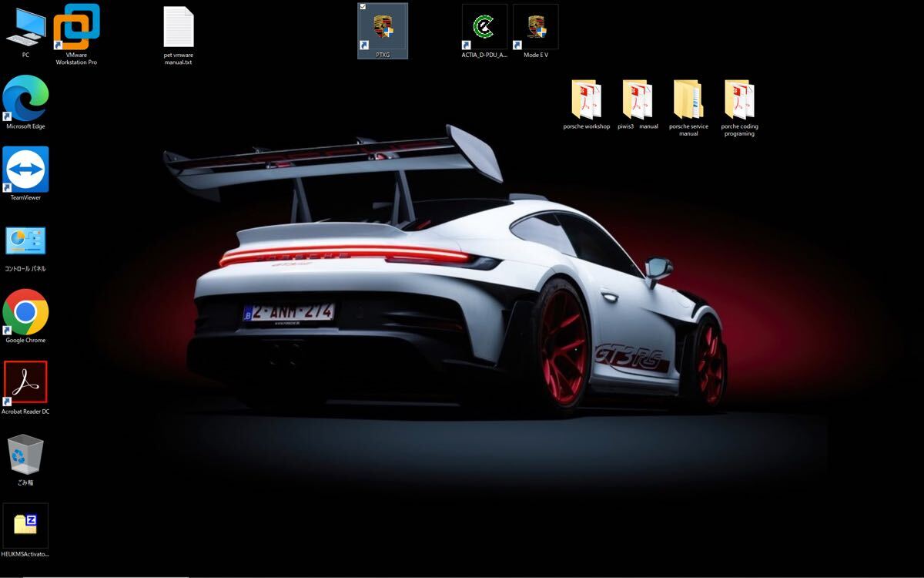Viewport: 924px width, 578px height.
Task: Launch Microsoft Edge from the desktop
Action: pos(25,99)
